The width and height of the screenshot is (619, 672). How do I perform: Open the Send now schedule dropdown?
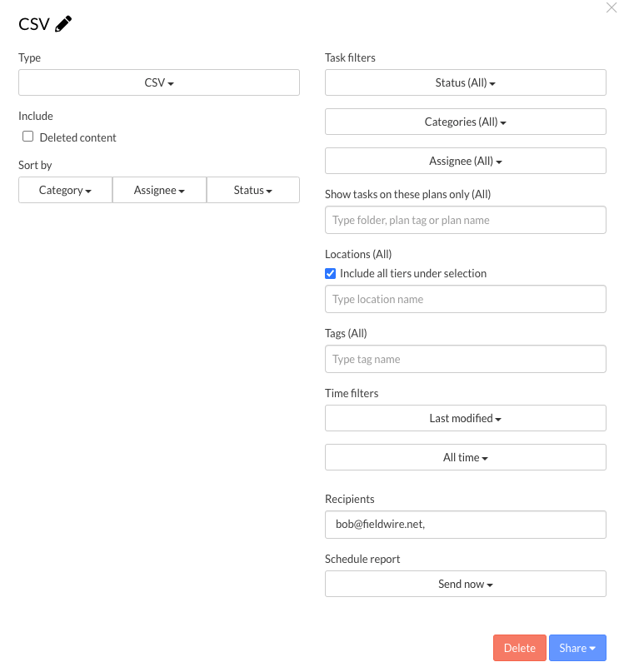(466, 584)
